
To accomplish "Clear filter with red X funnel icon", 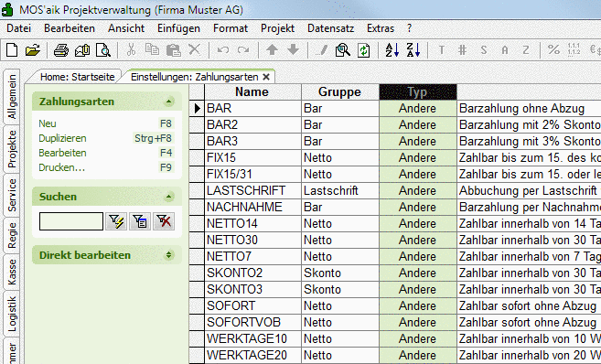I will click(x=164, y=221).
